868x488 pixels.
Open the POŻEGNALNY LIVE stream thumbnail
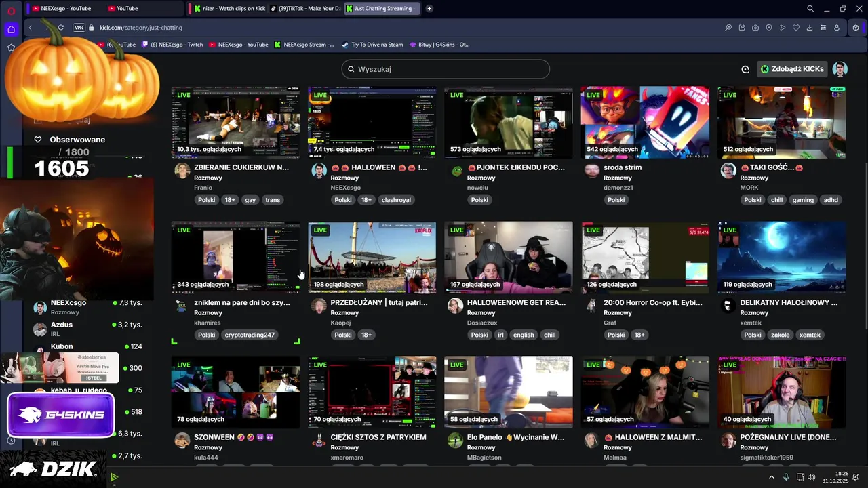[782, 392]
